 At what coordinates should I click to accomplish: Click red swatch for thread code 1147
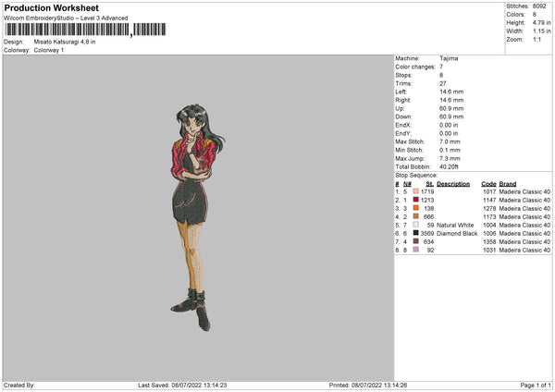tap(416, 200)
